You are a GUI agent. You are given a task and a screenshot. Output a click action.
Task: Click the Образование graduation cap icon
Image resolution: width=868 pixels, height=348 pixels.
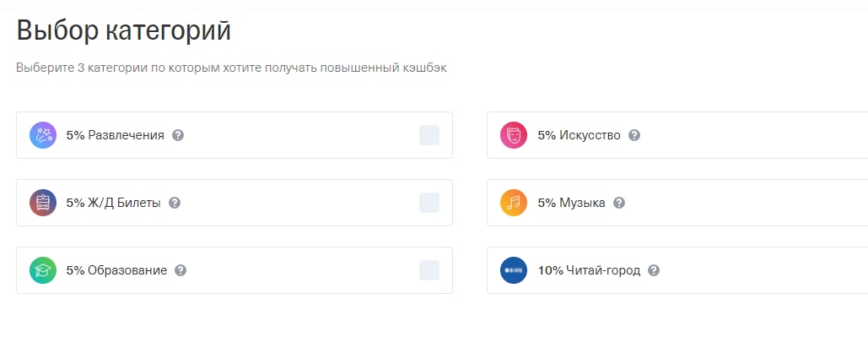click(43, 270)
